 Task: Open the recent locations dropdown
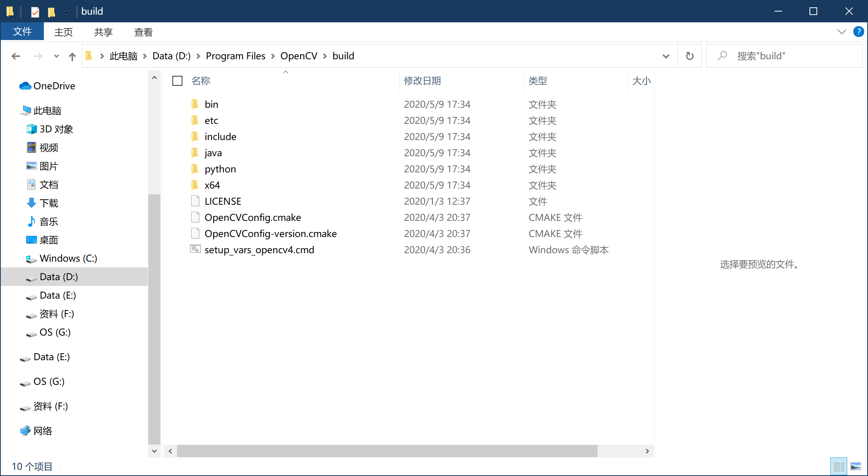coord(57,56)
